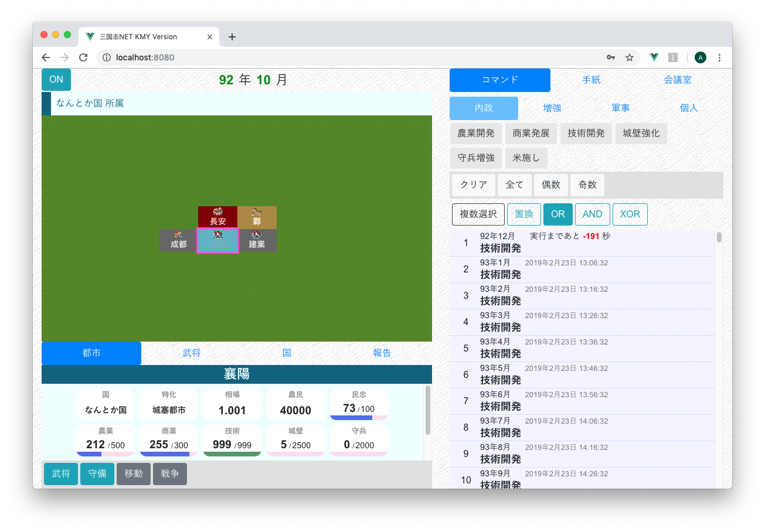
Task: Choose the 技術開発 command button
Action: [586, 134]
